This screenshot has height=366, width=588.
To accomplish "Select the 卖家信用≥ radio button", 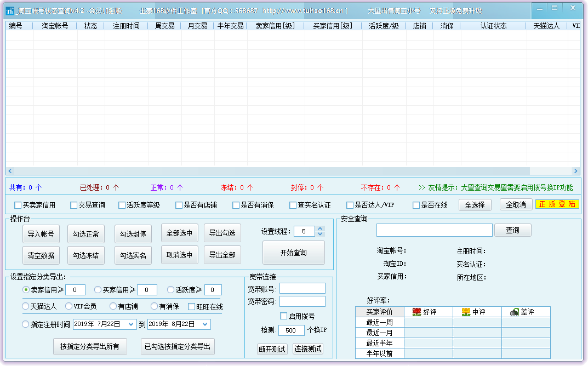I will pyautogui.click(x=26, y=289).
